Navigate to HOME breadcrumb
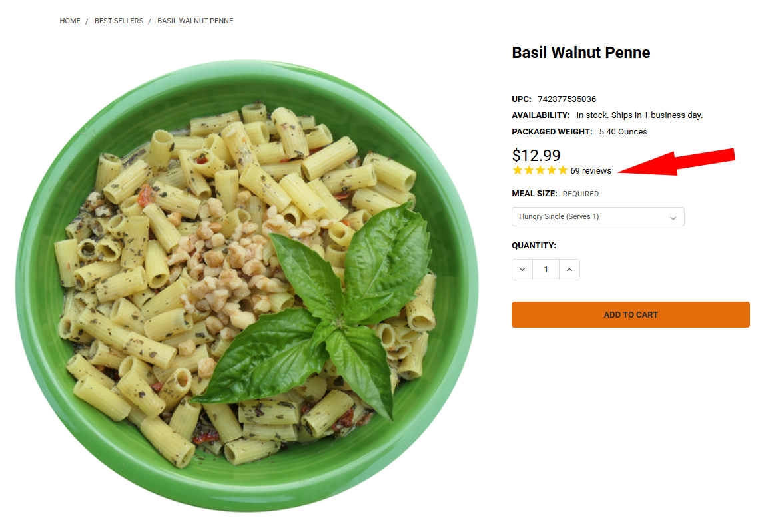 click(70, 21)
